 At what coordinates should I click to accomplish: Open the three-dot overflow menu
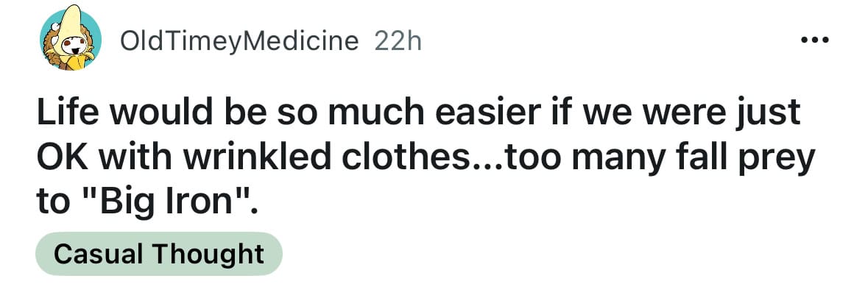click(x=816, y=40)
